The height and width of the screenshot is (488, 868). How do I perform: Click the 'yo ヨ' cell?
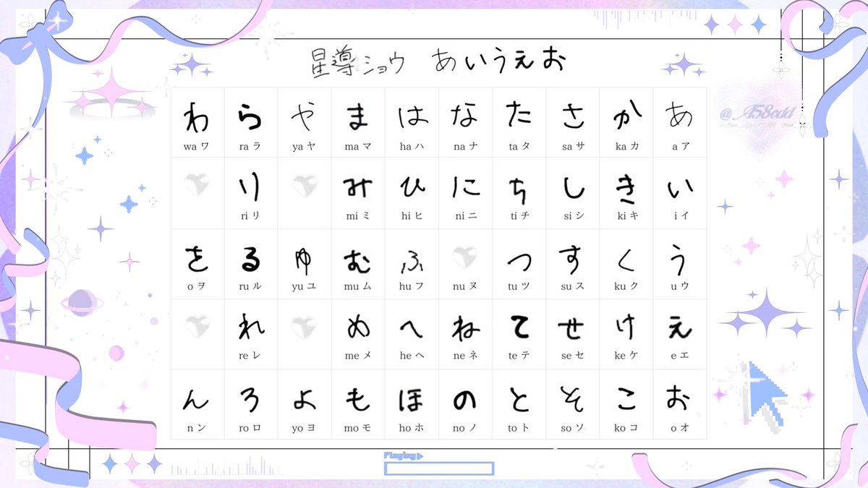[305, 404]
